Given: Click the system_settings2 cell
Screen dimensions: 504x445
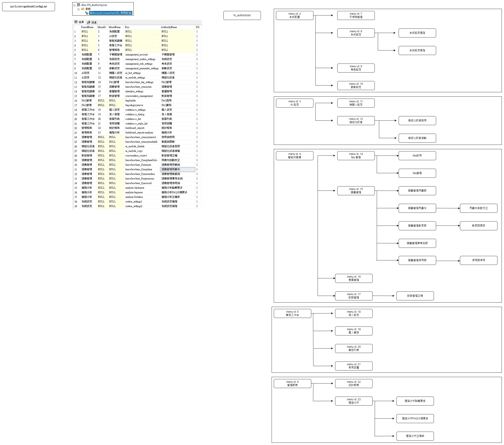Looking at the screenshot, I should [x=142, y=206].
